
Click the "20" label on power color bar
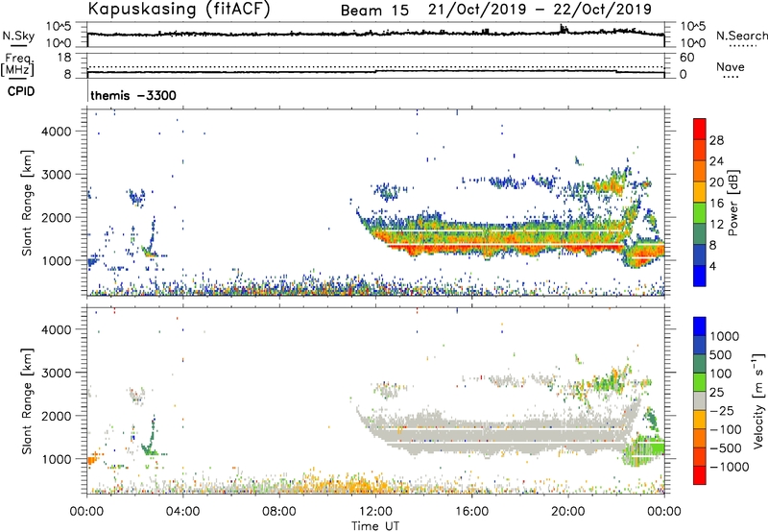point(716,182)
